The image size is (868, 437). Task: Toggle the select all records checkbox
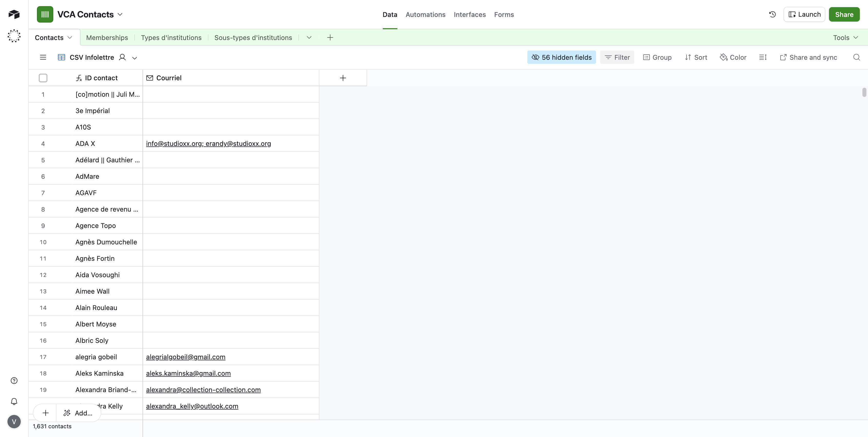(43, 78)
